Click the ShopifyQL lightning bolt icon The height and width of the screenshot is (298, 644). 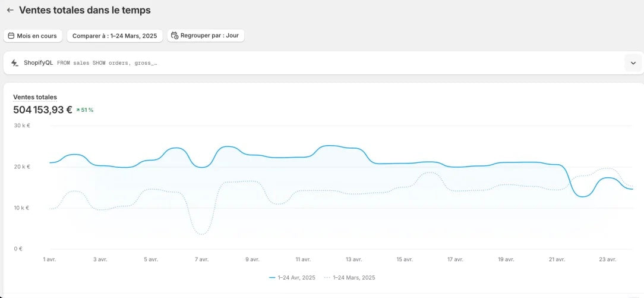[x=15, y=62]
